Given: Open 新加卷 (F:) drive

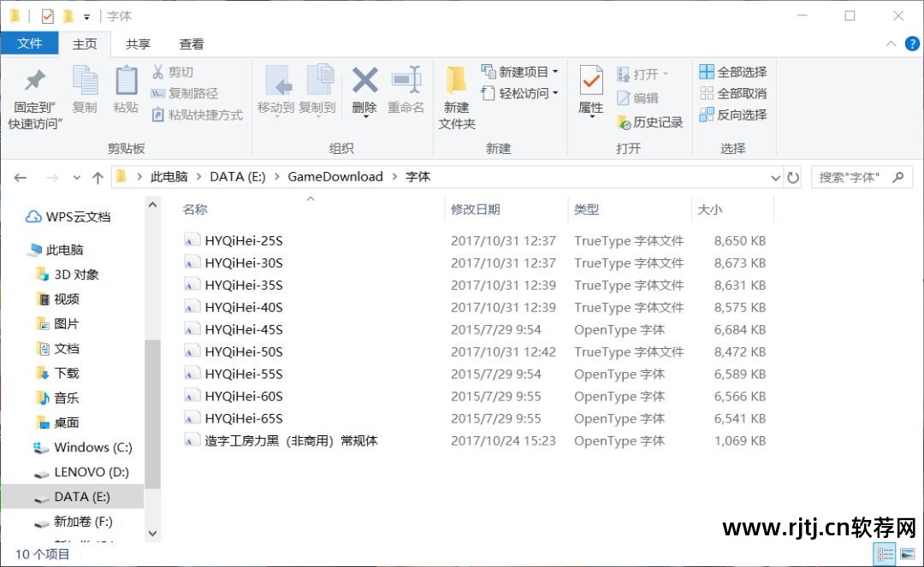Looking at the screenshot, I should pyautogui.click(x=74, y=522).
